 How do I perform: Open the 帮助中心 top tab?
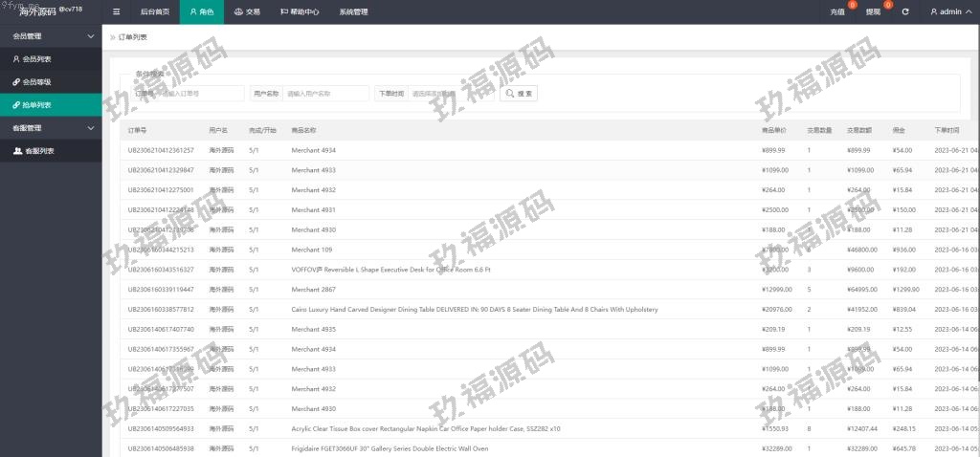pyautogui.click(x=299, y=12)
